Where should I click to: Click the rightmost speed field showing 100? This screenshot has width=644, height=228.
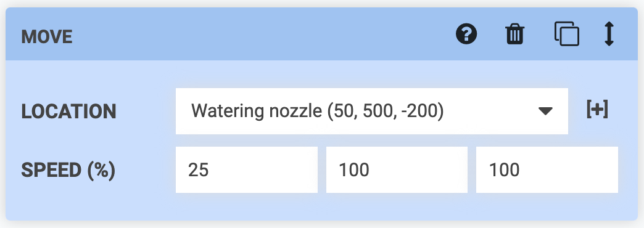coord(547,170)
